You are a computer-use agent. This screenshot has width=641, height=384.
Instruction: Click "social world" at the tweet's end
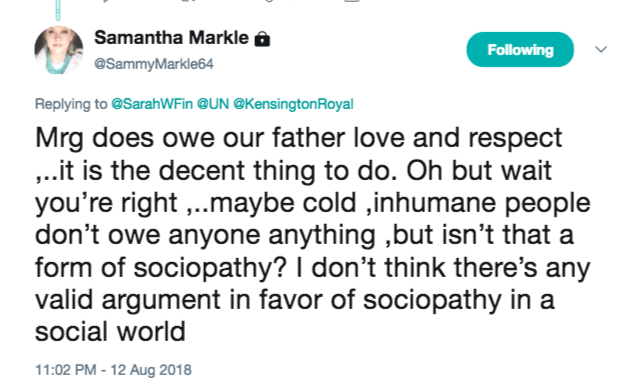[x=110, y=331]
